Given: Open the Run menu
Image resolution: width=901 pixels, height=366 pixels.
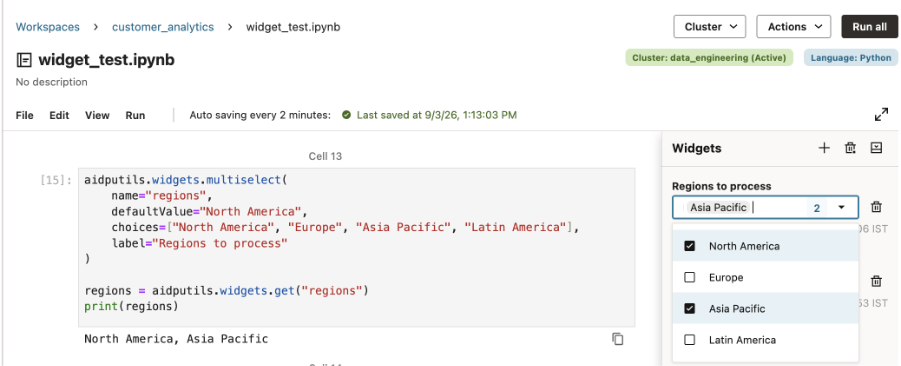Looking at the screenshot, I should (135, 115).
